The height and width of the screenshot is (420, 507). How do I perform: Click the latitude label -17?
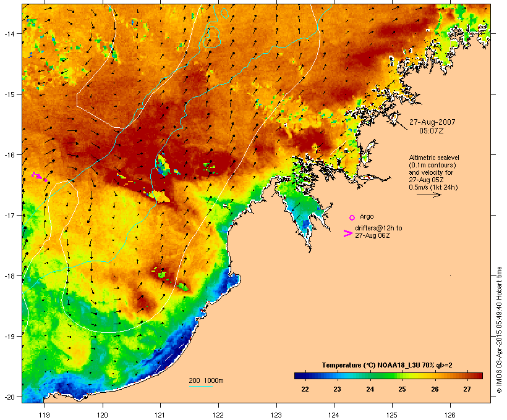[x=9, y=215]
